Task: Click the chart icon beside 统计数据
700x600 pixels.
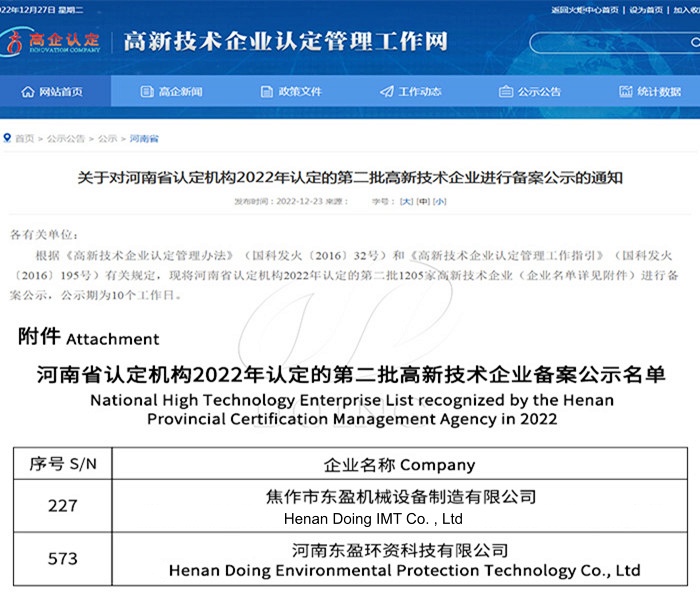Action: (x=625, y=92)
